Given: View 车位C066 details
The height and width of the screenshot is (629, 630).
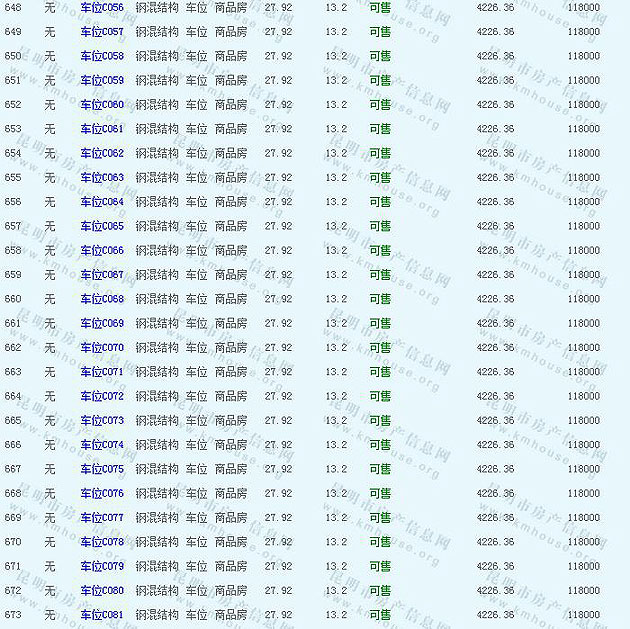Looking at the screenshot, I should coord(102,251).
